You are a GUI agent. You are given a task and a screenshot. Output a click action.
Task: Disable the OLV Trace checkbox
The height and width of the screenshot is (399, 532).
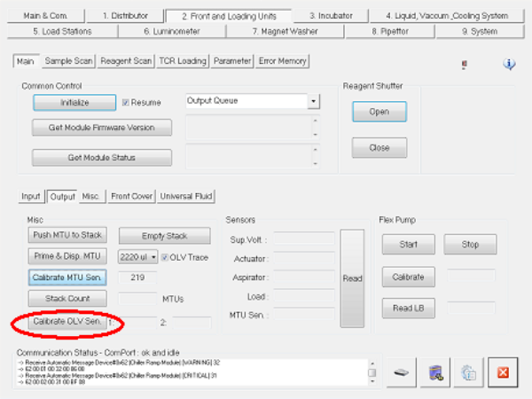coord(164,257)
